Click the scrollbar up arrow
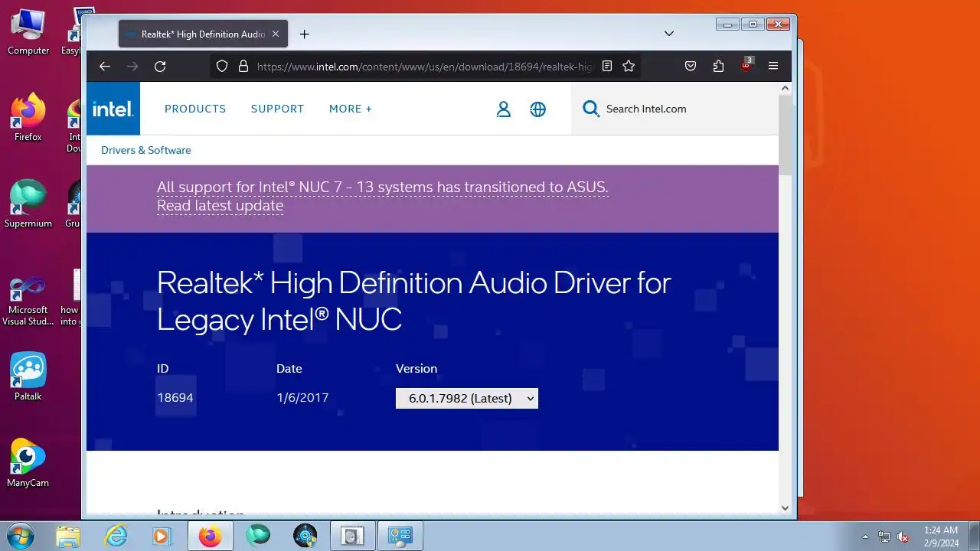The width and height of the screenshot is (980, 551). (785, 89)
